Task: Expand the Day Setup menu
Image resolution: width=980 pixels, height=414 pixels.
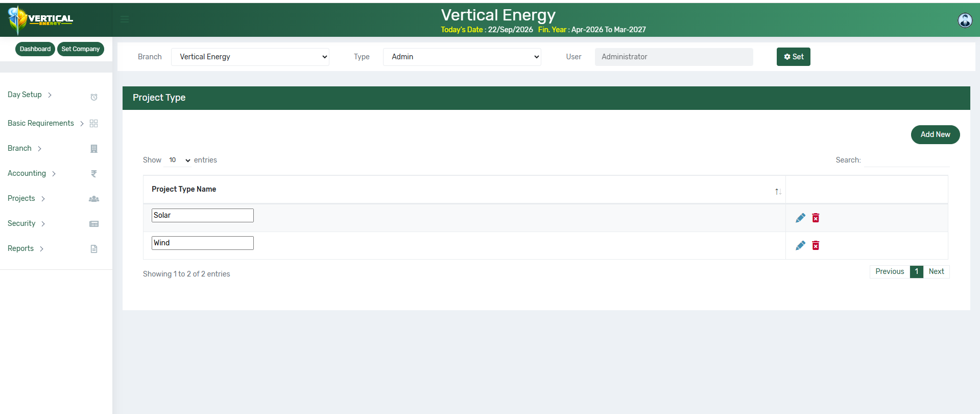Action: [30, 95]
